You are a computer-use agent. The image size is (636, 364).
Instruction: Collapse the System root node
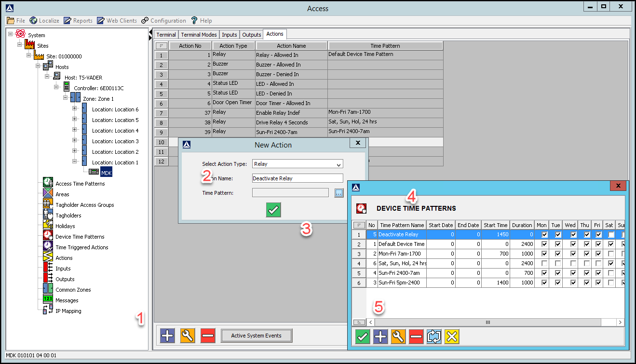[x=11, y=34]
